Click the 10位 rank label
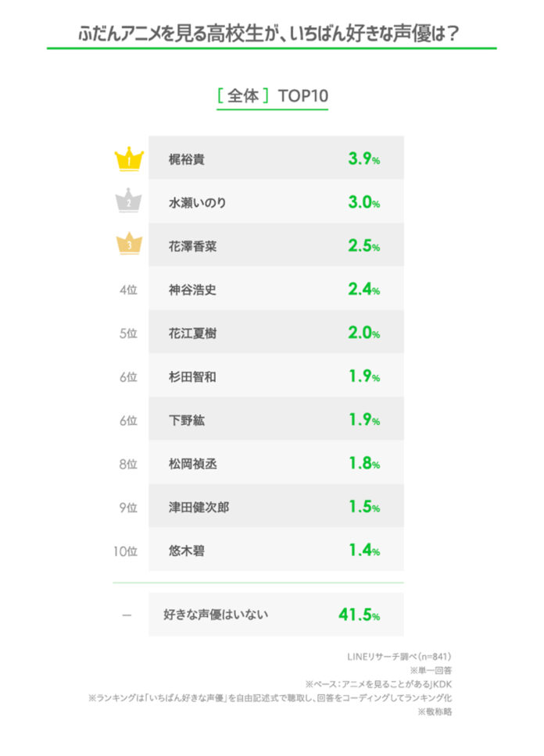 (125, 551)
